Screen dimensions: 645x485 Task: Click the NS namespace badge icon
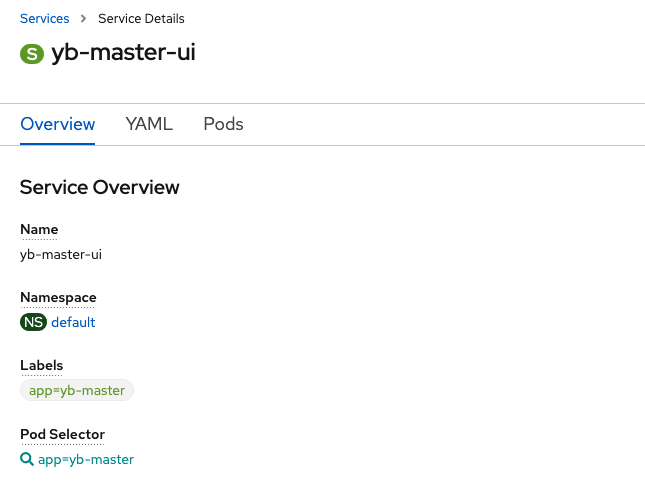pos(33,322)
